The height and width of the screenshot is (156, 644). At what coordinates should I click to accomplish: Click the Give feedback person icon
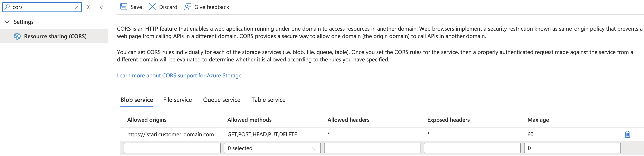pos(188,7)
